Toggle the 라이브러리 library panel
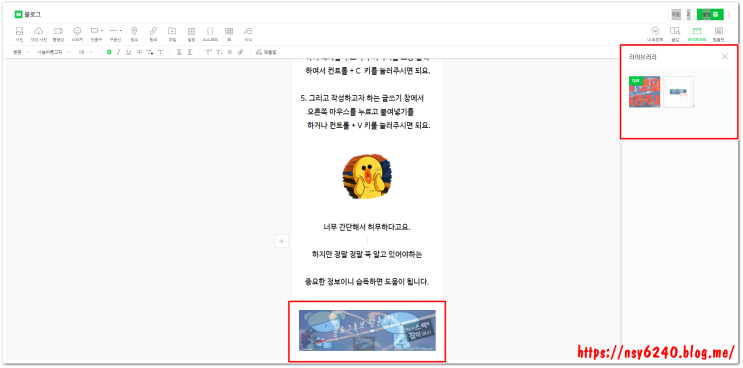 pyautogui.click(x=697, y=34)
